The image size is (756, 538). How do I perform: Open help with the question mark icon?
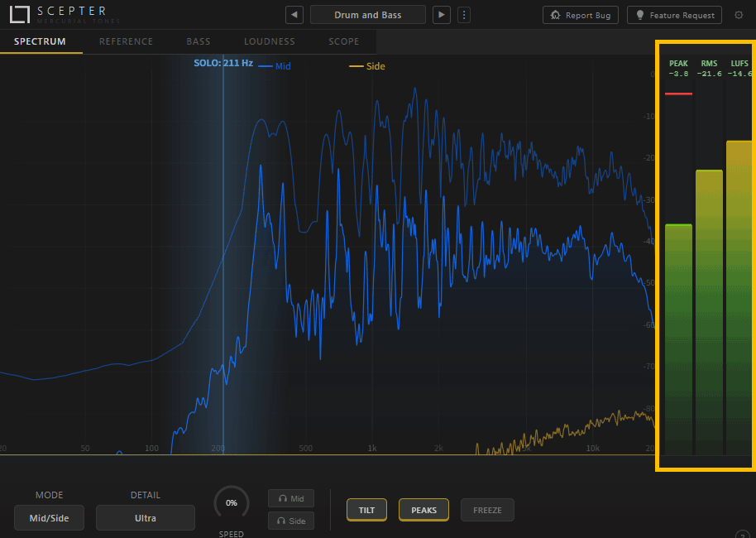click(x=741, y=534)
